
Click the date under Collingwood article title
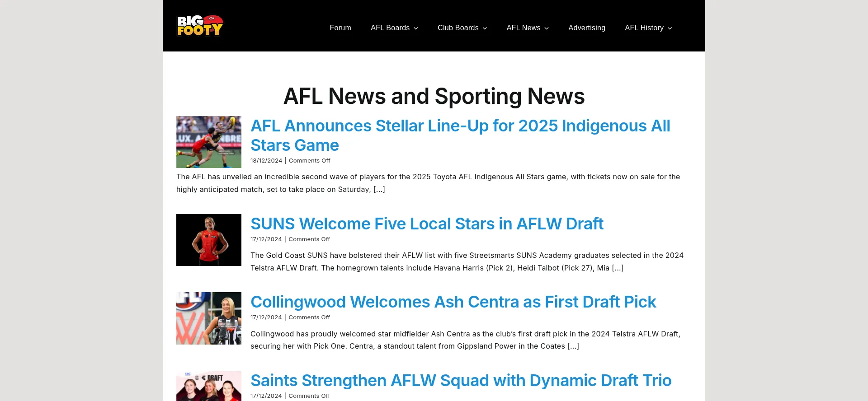(266, 317)
